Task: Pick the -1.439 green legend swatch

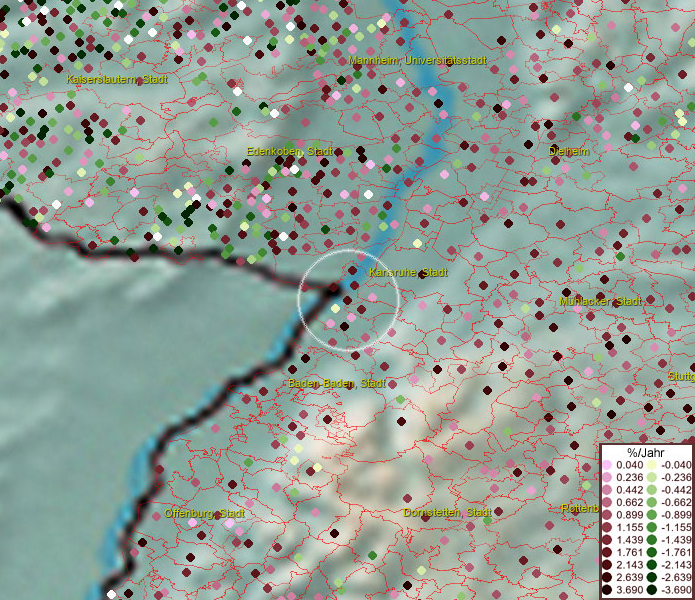Action: [652, 540]
